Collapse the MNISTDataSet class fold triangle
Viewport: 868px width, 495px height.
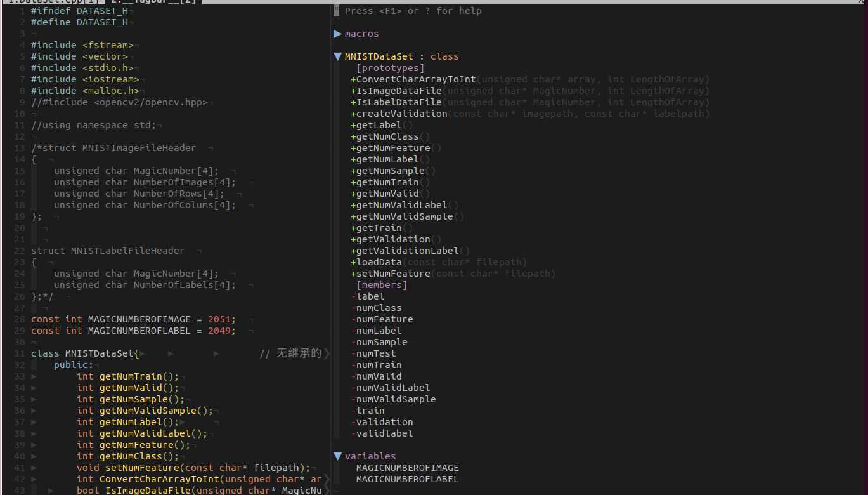337,56
